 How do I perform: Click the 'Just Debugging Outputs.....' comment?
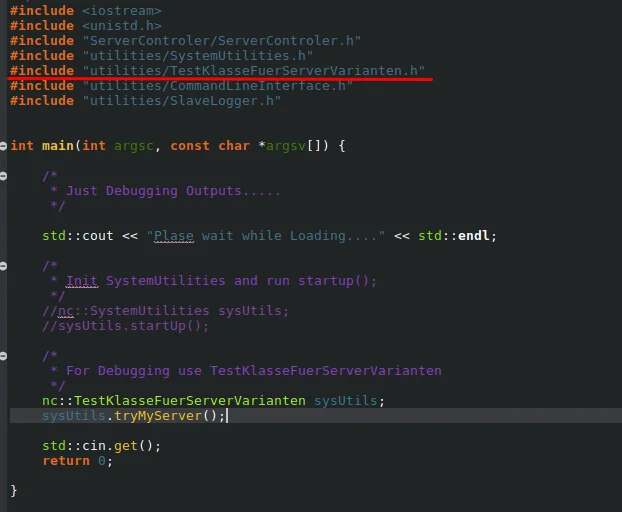(173, 191)
